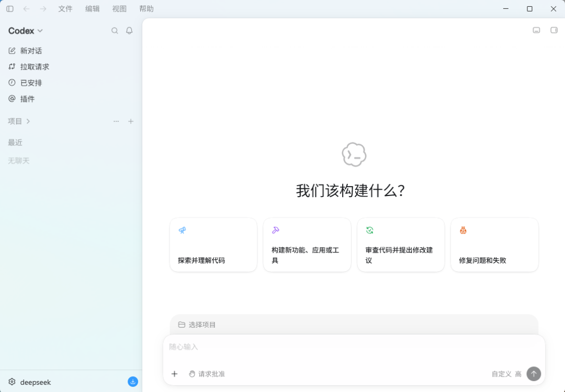Click the hammer icon on build card
This screenshot has width=565, height=392.
coord(276,230)
